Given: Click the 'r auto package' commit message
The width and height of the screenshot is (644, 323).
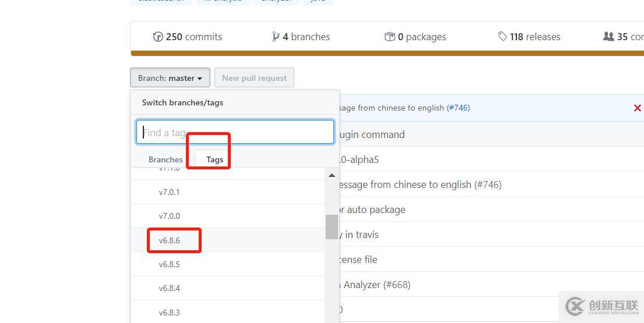Looking at the screenshot, I should click(x=372, y=210).
